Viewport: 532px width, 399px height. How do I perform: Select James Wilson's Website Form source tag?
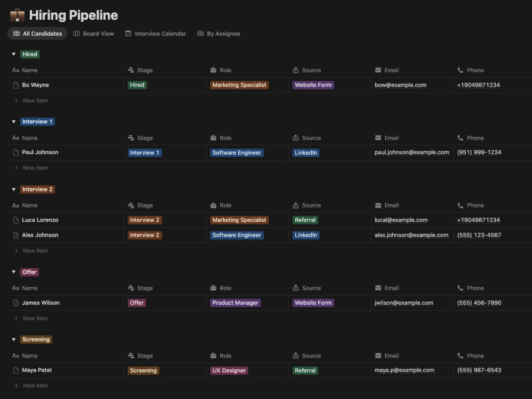(313, 303)
